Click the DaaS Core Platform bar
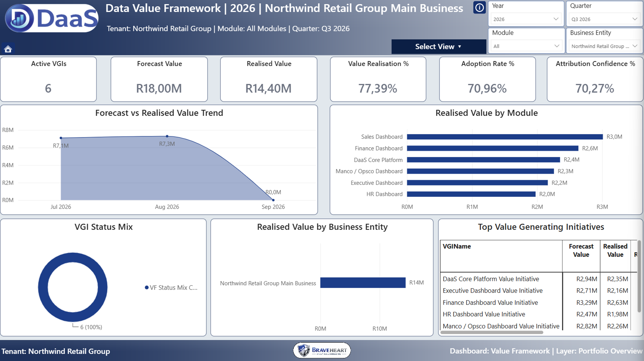This screenshot has width=644, height=361. click(x=483, y=160)
